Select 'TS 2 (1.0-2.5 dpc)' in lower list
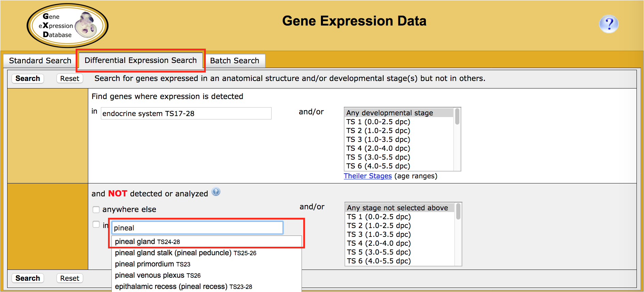 400,225
